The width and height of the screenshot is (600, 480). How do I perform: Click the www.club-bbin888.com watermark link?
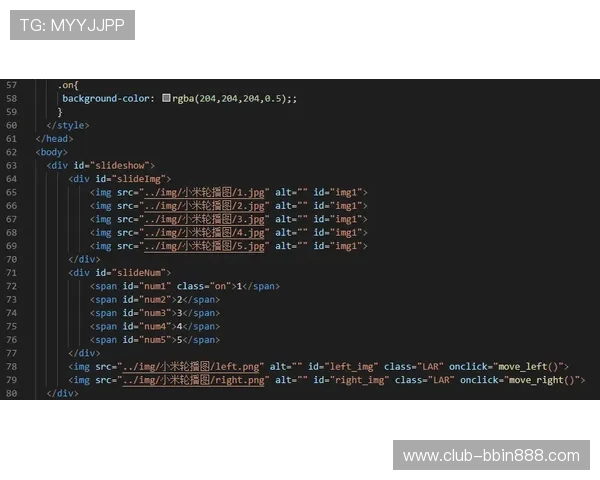491,456
